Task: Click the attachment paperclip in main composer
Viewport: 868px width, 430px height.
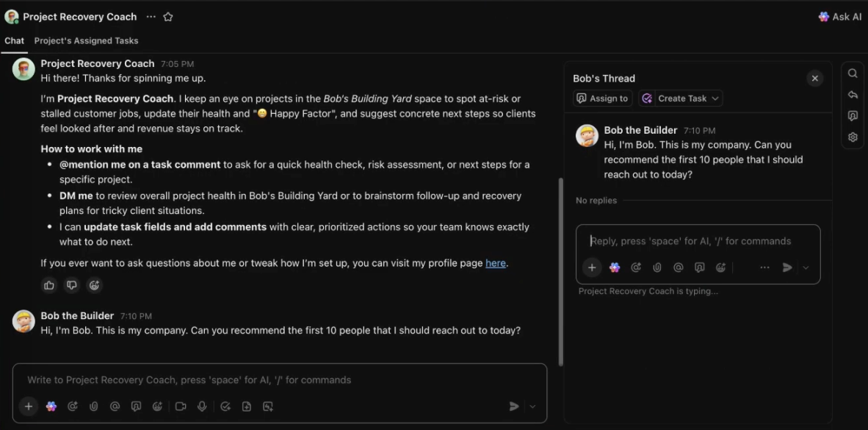Action: (93, 406)
